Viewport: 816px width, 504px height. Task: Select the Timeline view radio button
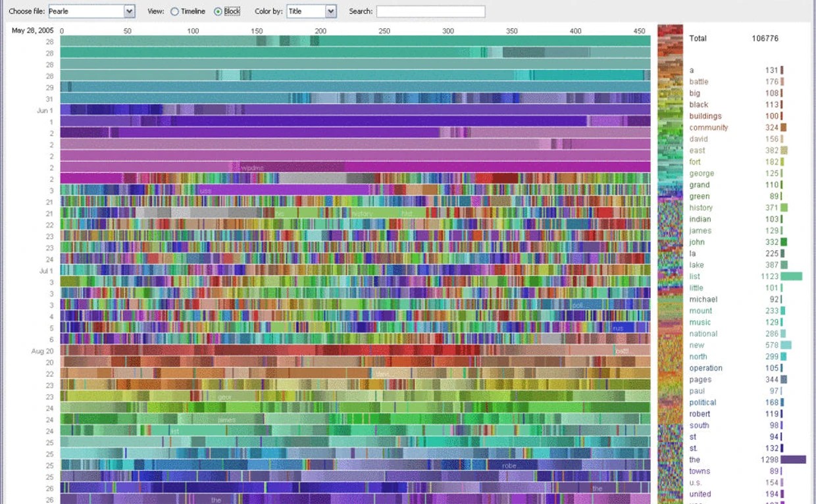174,12
